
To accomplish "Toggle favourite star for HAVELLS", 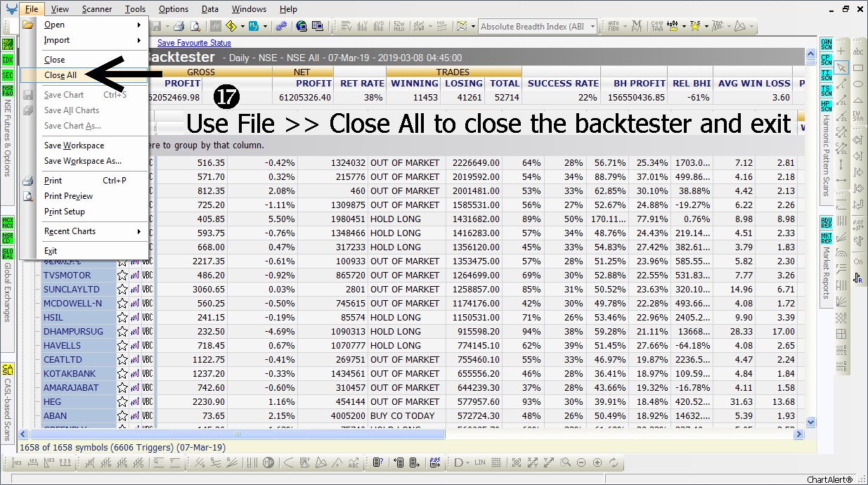I will 122,346.
